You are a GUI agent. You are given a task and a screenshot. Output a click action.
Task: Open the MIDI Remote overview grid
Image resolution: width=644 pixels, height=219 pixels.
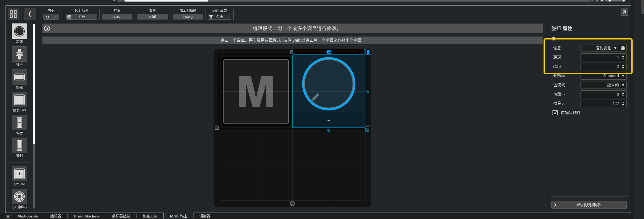click(14, 14)
